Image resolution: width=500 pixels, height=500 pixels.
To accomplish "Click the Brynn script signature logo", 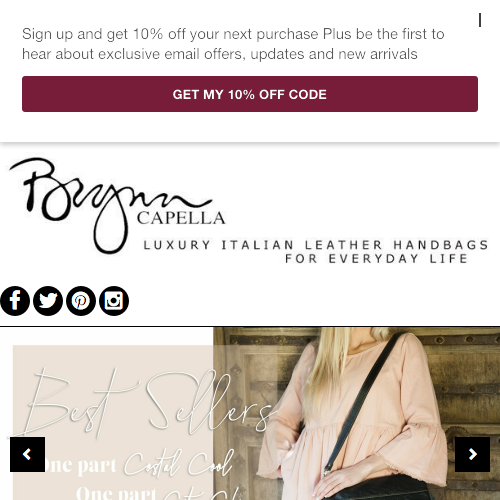I will coord(110,203).
